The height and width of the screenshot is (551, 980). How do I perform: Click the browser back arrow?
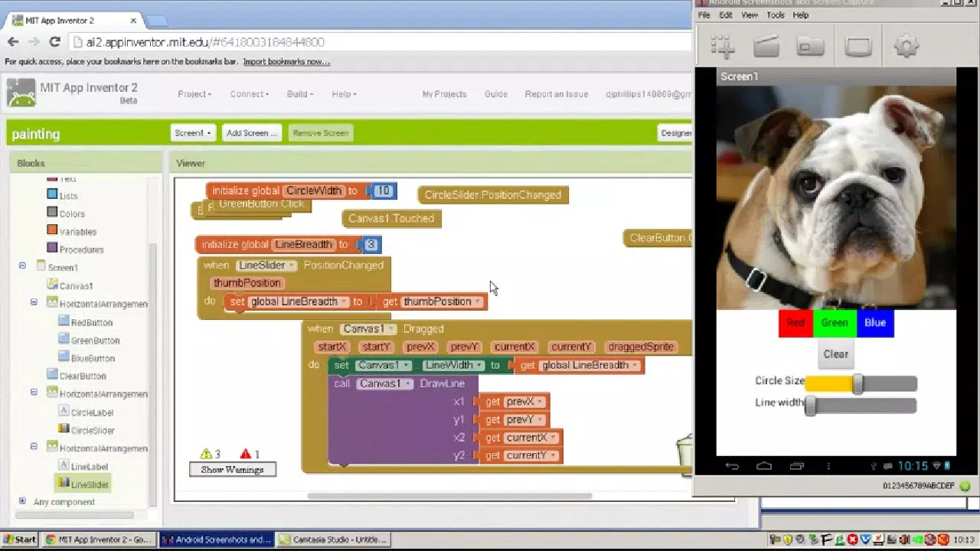pos(13,42)
